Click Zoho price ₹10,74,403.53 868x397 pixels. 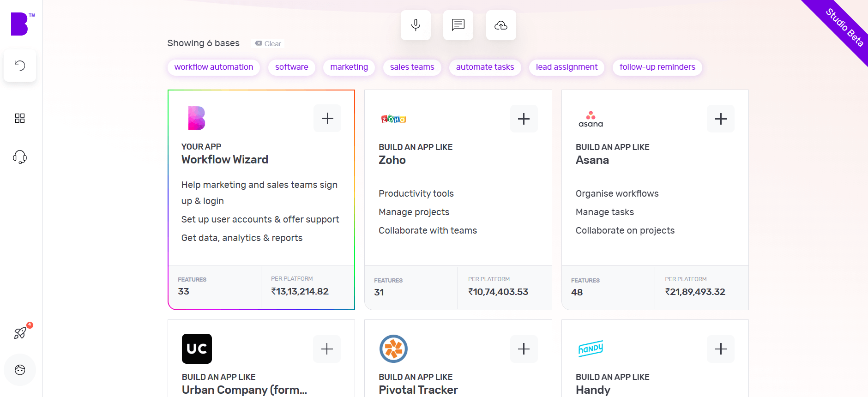pyautogui.click(x=498, y=292)
